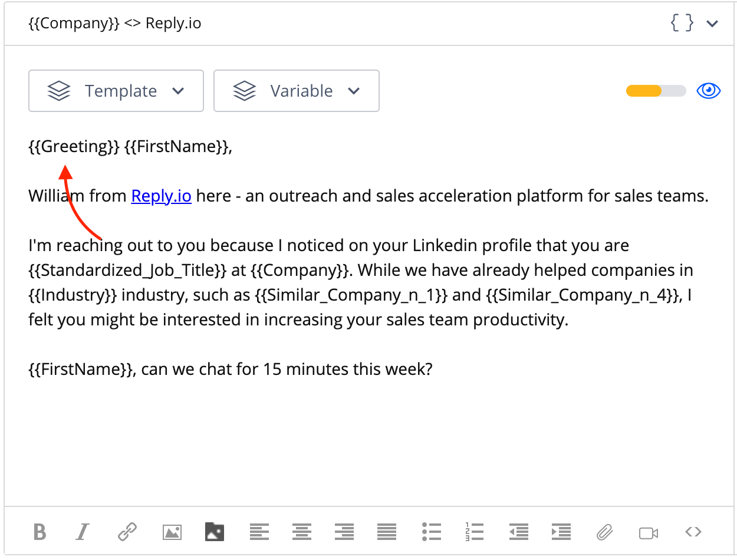This screenshot has height=560, width=737.
Task: Decrease indent (outdent)
Action: click(519, 532)
